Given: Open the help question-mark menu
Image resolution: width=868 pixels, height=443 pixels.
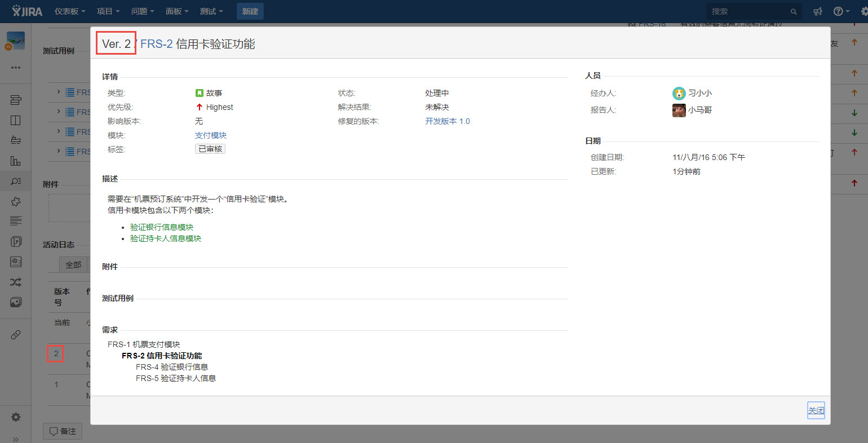Looking at the screenshot, I should [x=842, y=11].
